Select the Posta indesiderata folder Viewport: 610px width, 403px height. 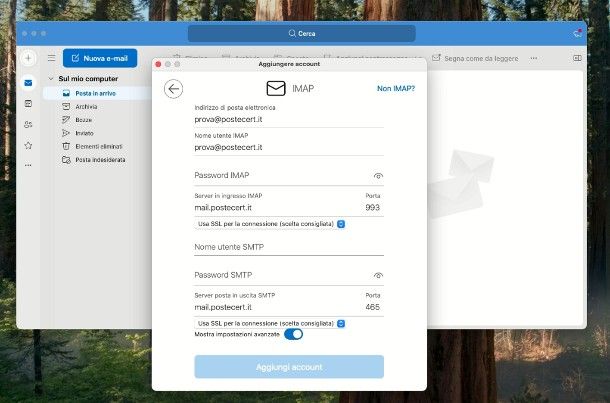point(96,160)
